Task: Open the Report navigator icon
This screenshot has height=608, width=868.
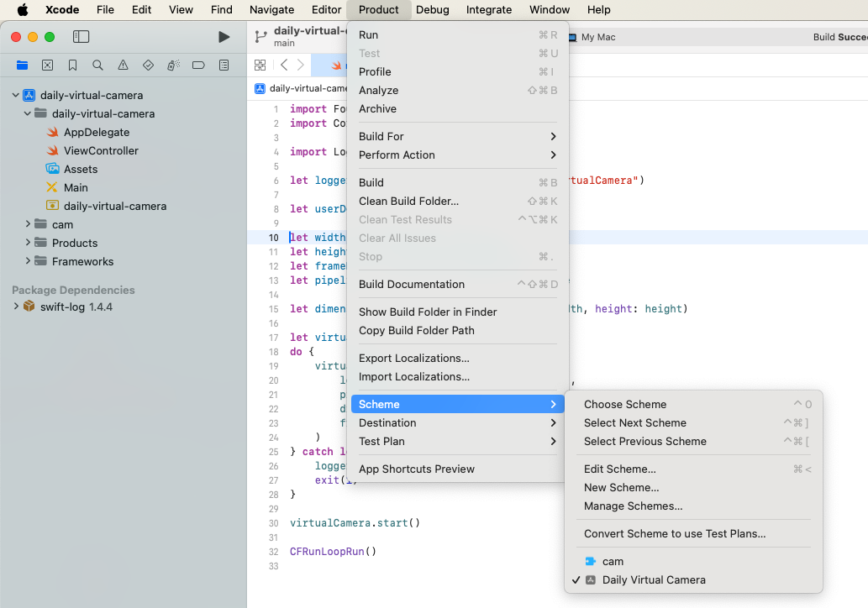Action: point(224,66)
